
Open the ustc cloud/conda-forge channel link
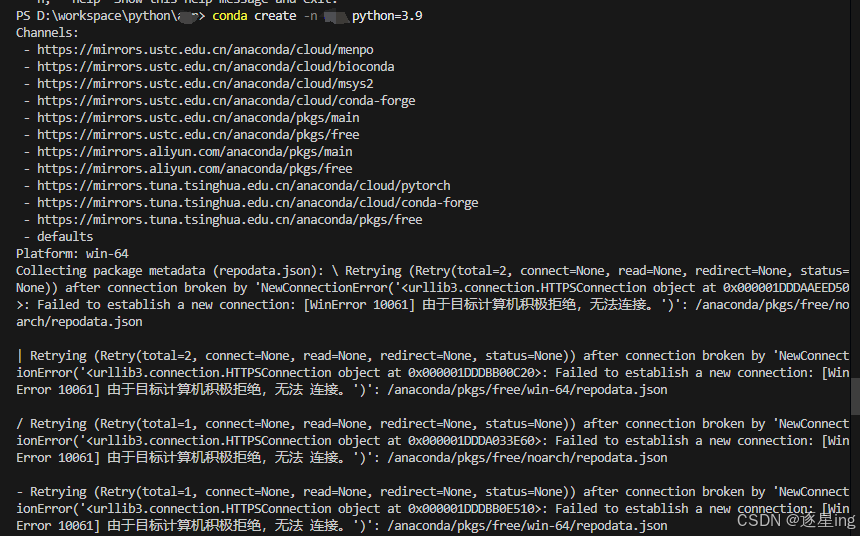coord(226,101)
